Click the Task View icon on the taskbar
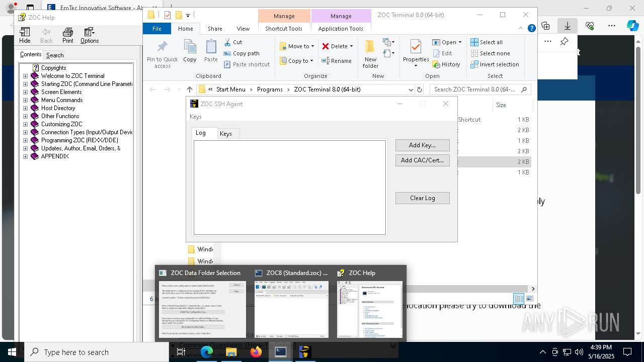 [181, 352]
